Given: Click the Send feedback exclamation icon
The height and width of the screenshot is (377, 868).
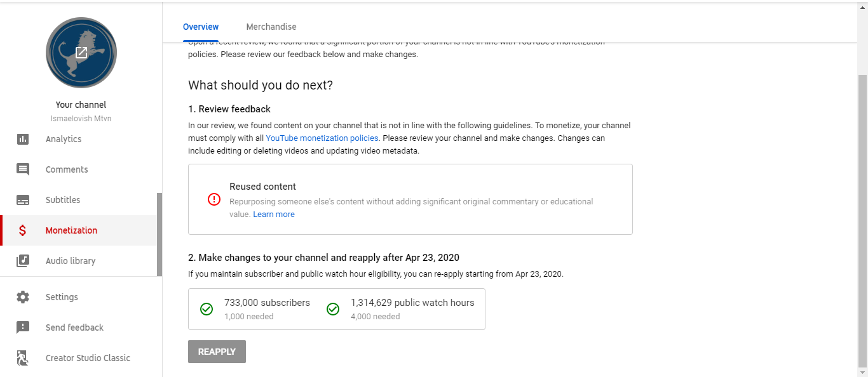Looking at the screenshot, I should 23,327.
